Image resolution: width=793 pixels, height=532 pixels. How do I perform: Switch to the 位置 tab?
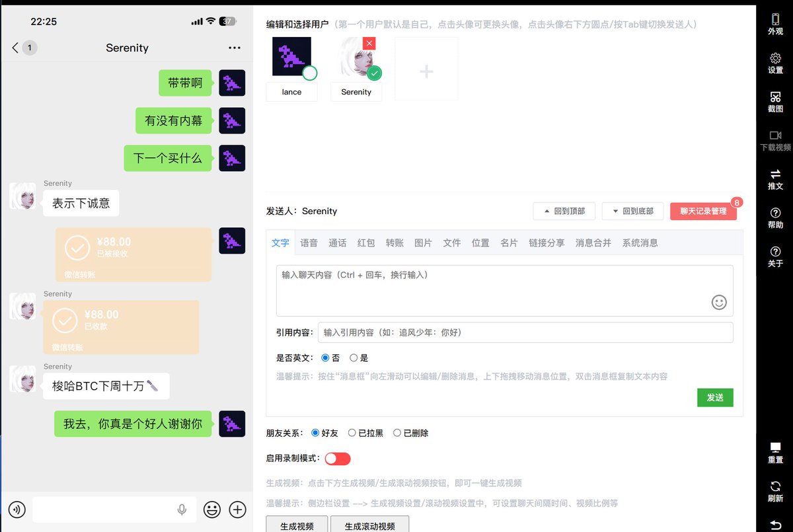pos(480,243)
